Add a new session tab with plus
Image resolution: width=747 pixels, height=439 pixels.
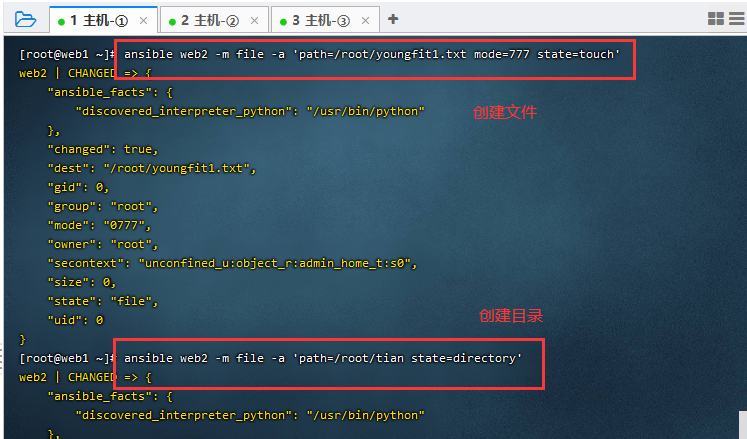pyautogui.click(x=393, y=19)
